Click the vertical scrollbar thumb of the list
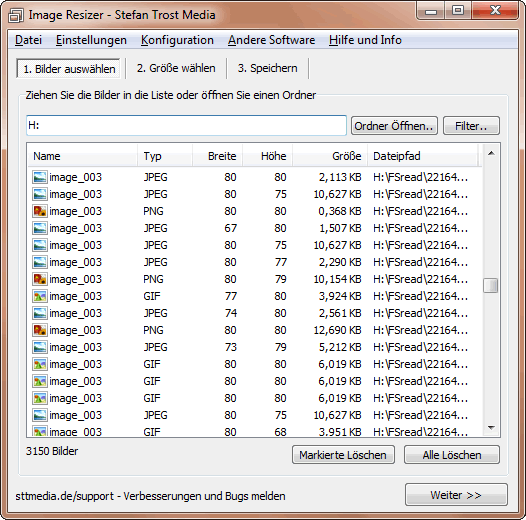The width and height of the screenshot is (526, 520). pyautogui.click(x=490, y=285)
